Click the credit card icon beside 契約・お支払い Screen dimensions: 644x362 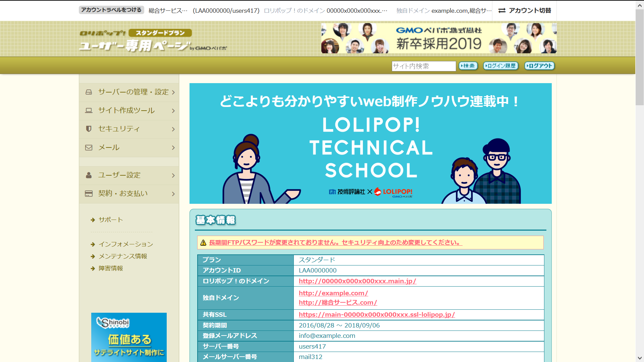point(89,193)
